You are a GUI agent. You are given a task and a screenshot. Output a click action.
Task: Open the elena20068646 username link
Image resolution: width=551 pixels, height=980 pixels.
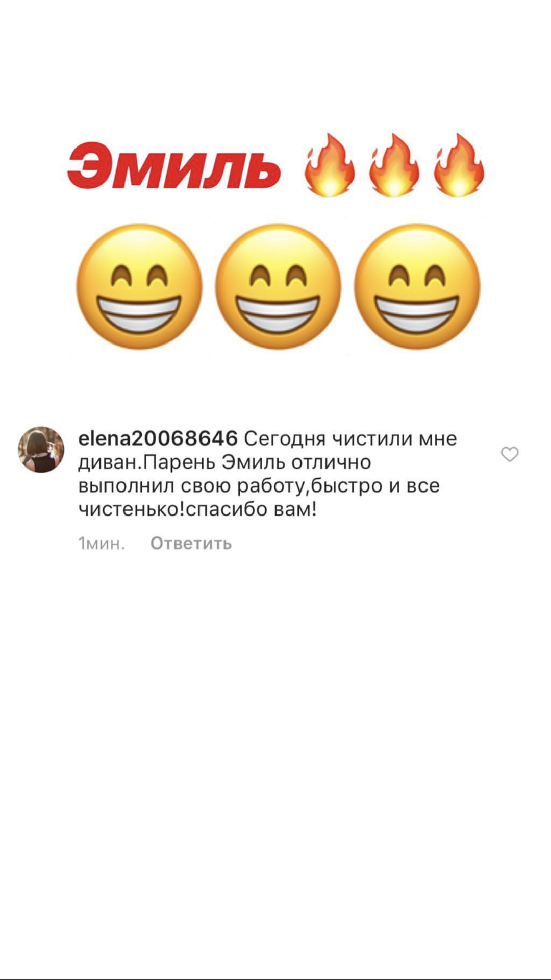click(x=158, y=438)
